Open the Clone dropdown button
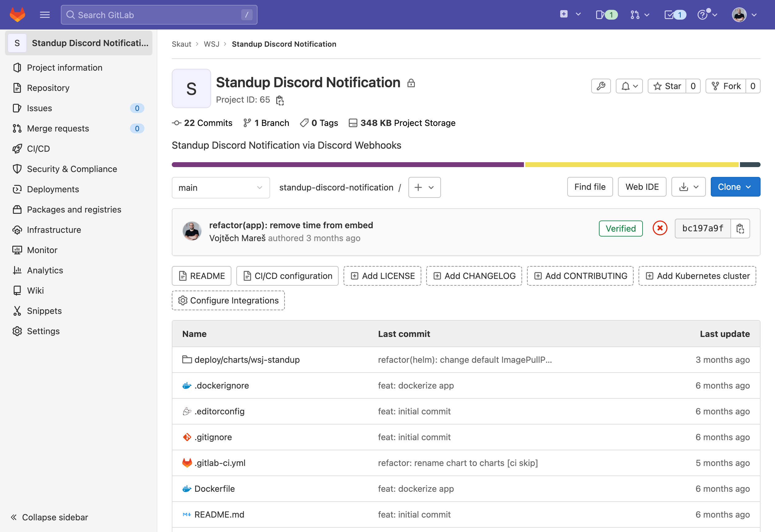 click(735, 187)
